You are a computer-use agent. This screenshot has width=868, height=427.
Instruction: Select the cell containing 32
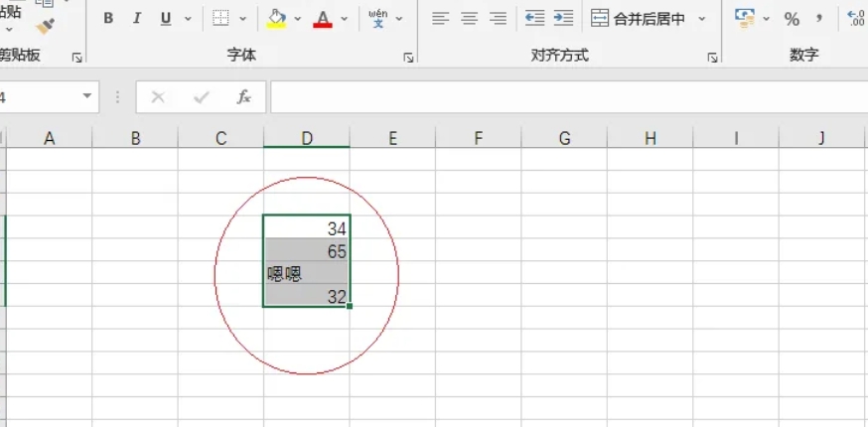(x=307, y=295)
